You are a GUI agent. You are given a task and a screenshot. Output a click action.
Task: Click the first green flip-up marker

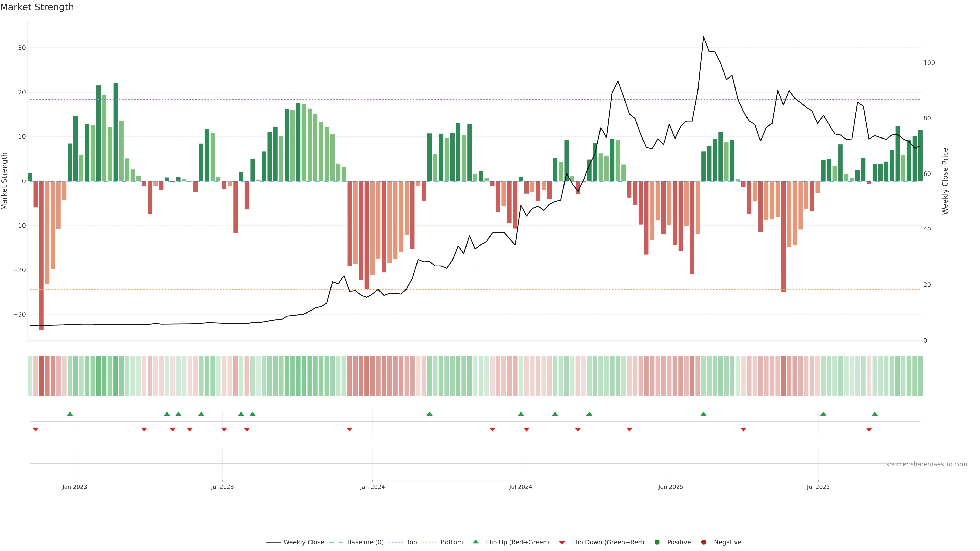pyautogui.click(x=70, y=414)
